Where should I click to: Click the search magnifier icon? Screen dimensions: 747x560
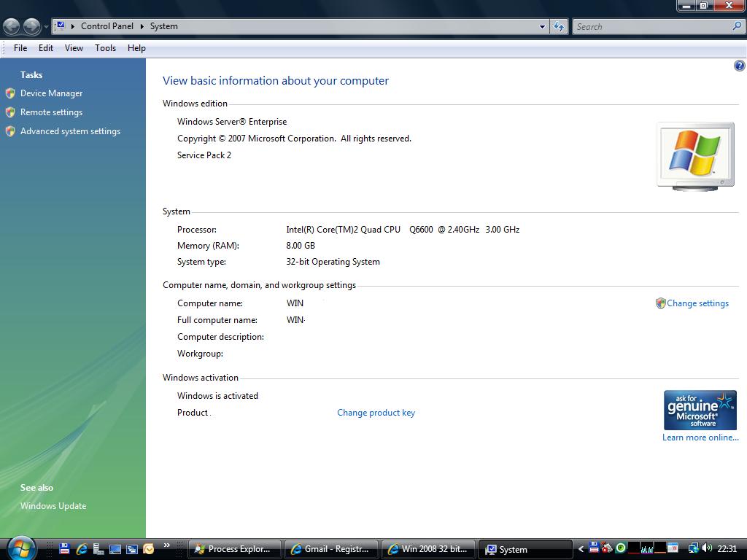tap(737, 26)
